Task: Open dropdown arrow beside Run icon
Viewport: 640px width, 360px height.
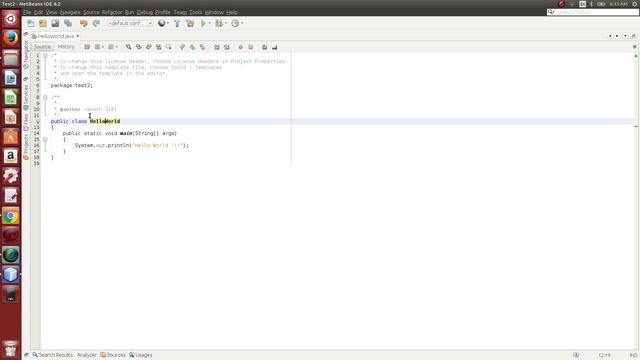Action: [209, 23]
